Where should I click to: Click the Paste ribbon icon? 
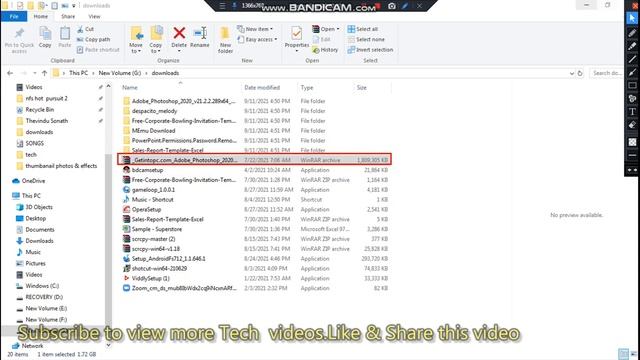click(64, 33)
